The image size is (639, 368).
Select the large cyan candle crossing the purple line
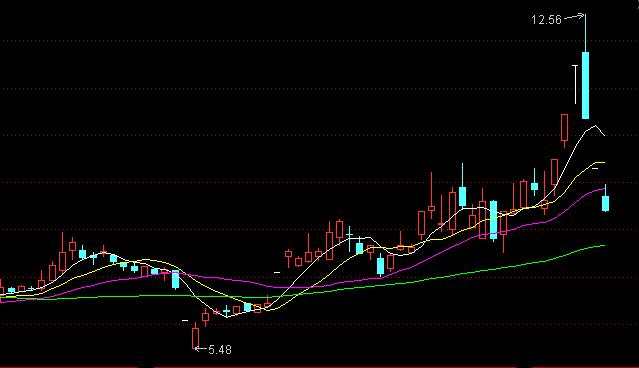[494, 220]
